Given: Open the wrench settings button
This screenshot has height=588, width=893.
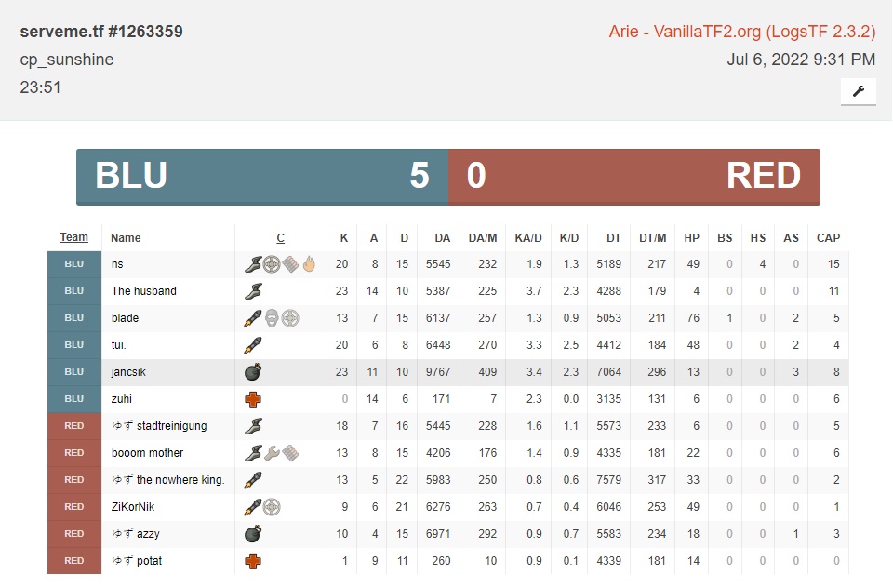Looking at the screenshot, I should [858, 91].
